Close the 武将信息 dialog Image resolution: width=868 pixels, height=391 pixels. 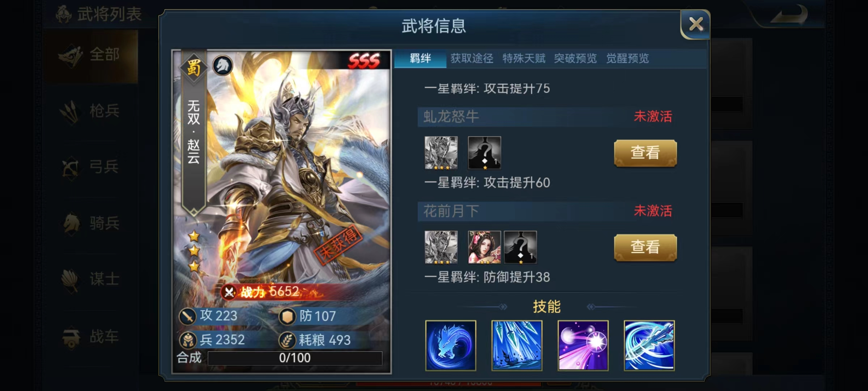(x=695, y=25)
